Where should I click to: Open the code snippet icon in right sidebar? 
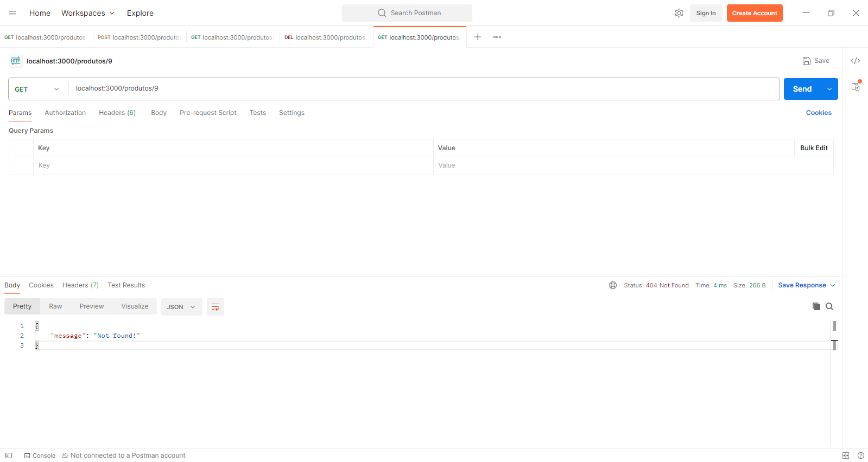click(856, 61)
